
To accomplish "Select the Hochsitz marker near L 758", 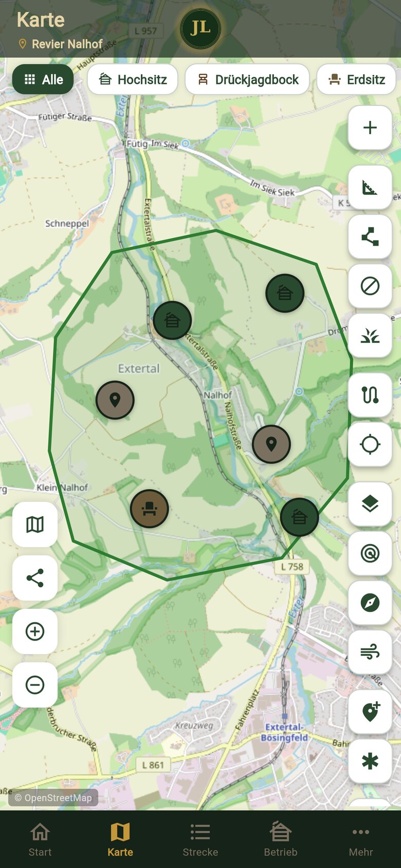I will pos(299,517).
